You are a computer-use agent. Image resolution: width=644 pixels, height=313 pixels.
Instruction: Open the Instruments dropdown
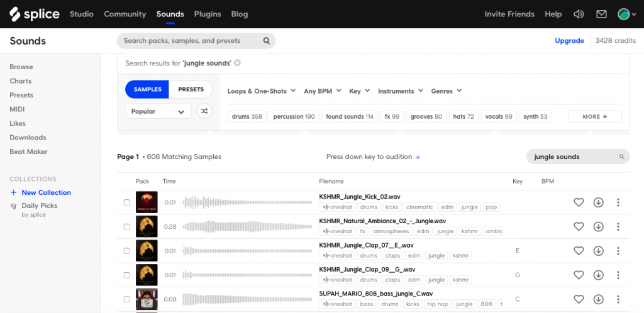pyautogui.click(x=401, y=91)
